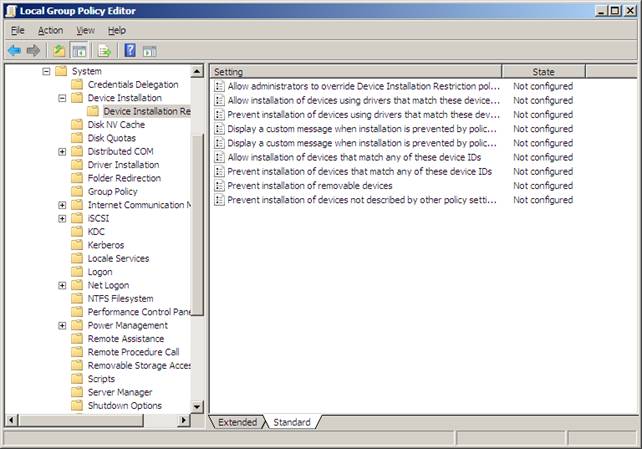This screenshot has height=449, width=642.
Task: Click the Export List toolbar icon
Action: [x=104, y=50]
